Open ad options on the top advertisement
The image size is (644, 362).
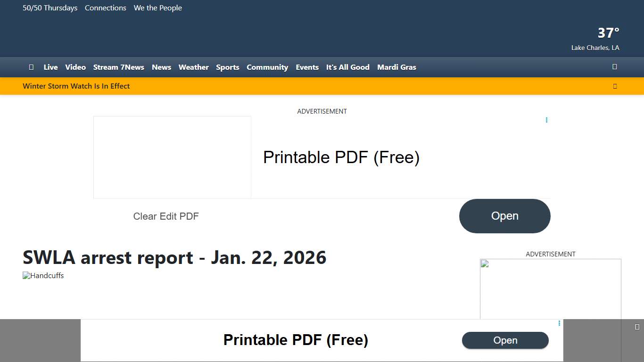pos(546,120)
